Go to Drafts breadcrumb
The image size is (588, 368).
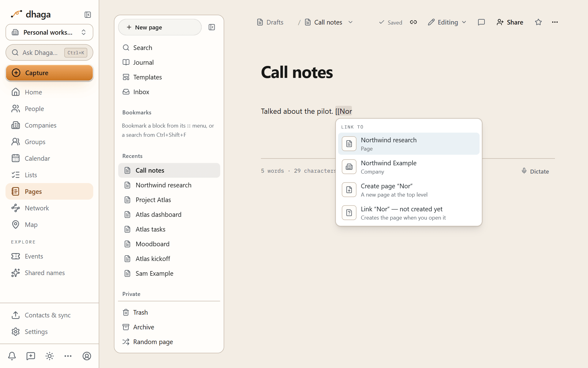point(270,22)
